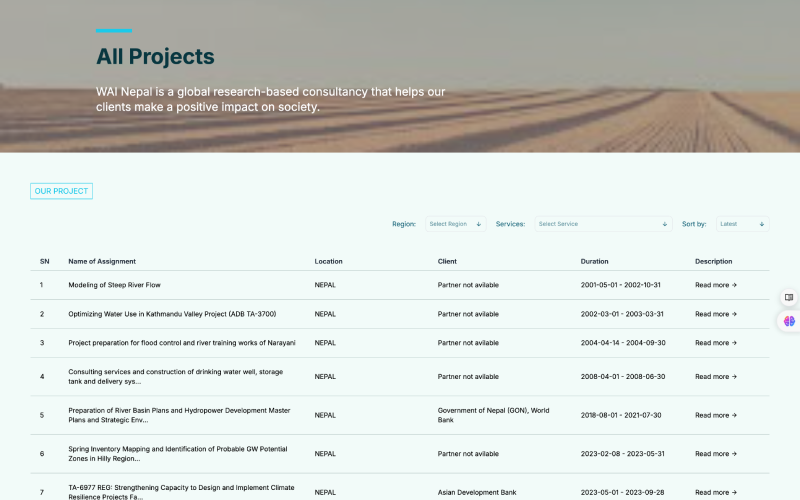Click duration '2018-08-01 - 2021-07-30'
This screenshot has height=500, width=800.
621,415
